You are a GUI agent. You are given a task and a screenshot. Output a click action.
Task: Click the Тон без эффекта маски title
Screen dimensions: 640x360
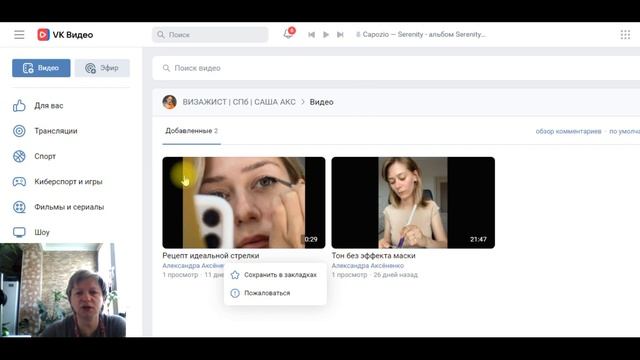(x=373, y=256)
